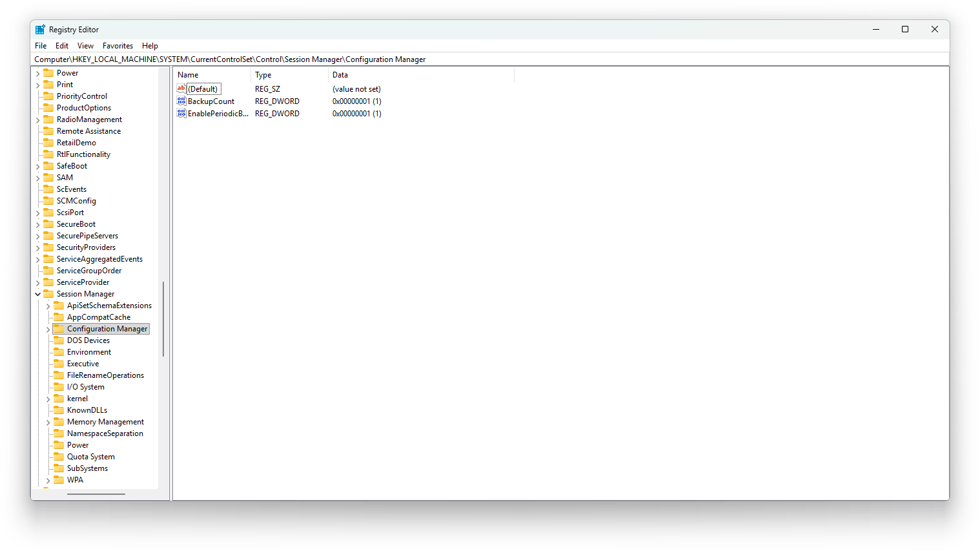Expand the RadioManagement key
This screenshot has height=553, width=980.
pyautogui.click(x=38, y=120)
